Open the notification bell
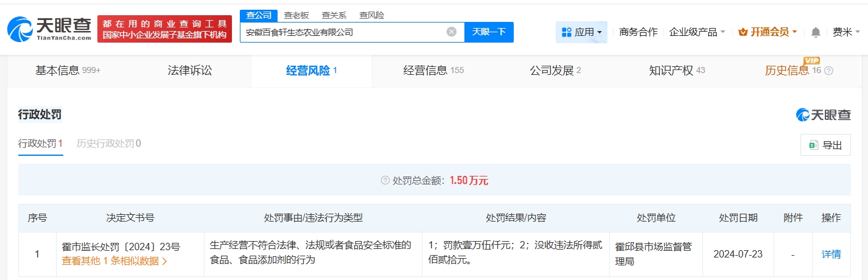This screenshot has width=868, height=280. tap(816, 32)
